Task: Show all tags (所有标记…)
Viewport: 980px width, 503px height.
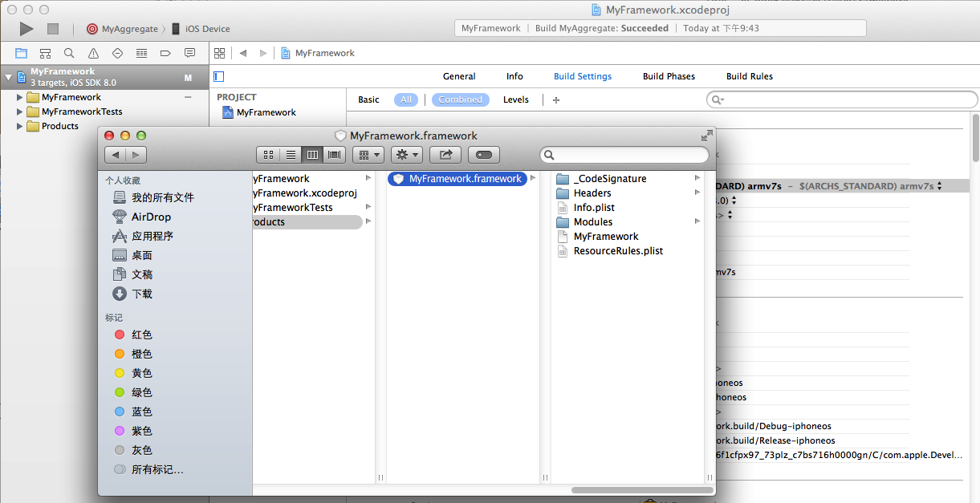Action: pos(148,469)
